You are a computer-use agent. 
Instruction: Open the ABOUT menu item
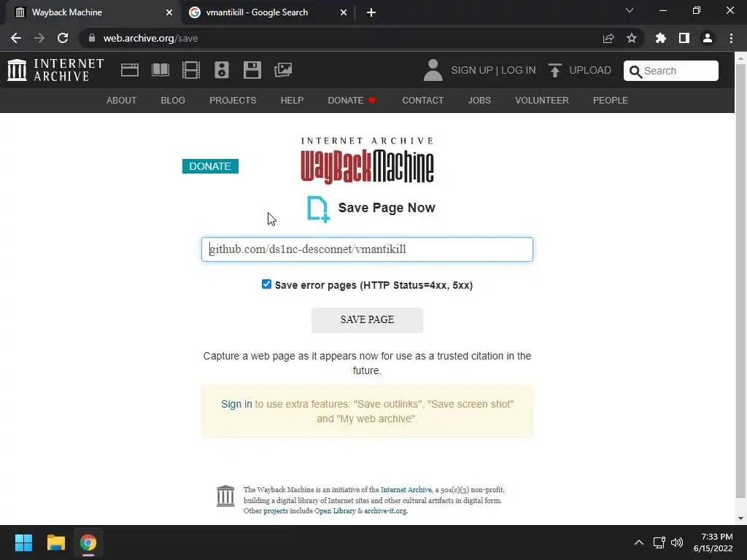122,101
